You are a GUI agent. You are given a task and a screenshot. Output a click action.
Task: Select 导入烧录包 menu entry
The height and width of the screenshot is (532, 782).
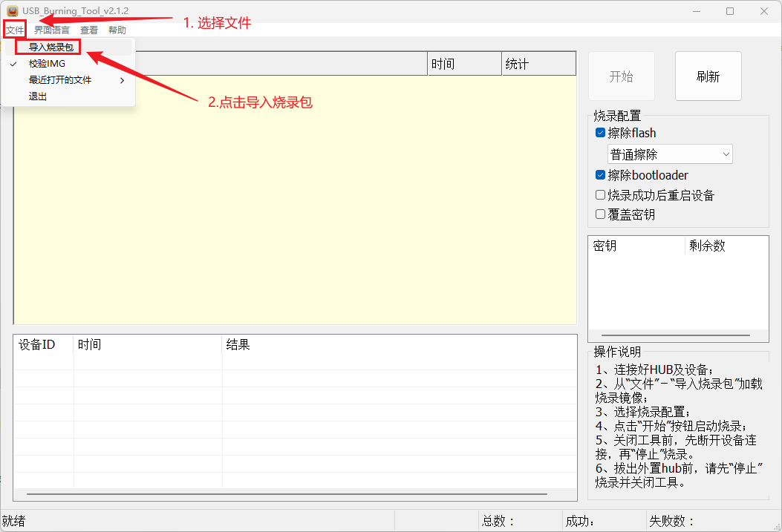pos(50,47)
